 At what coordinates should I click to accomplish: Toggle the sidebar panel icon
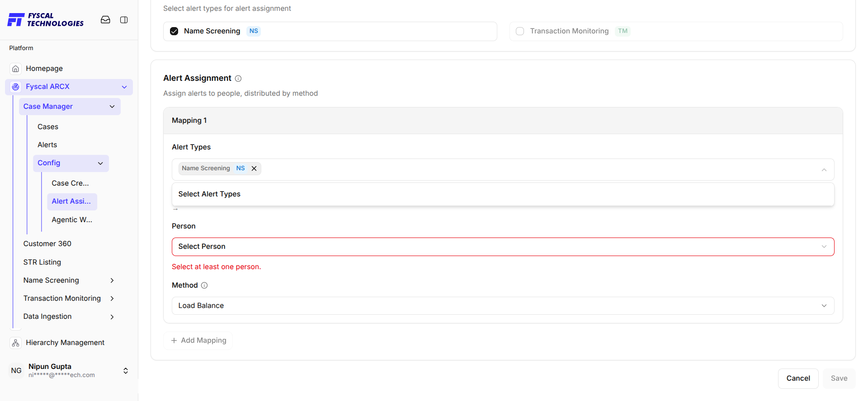coord(124,20)
